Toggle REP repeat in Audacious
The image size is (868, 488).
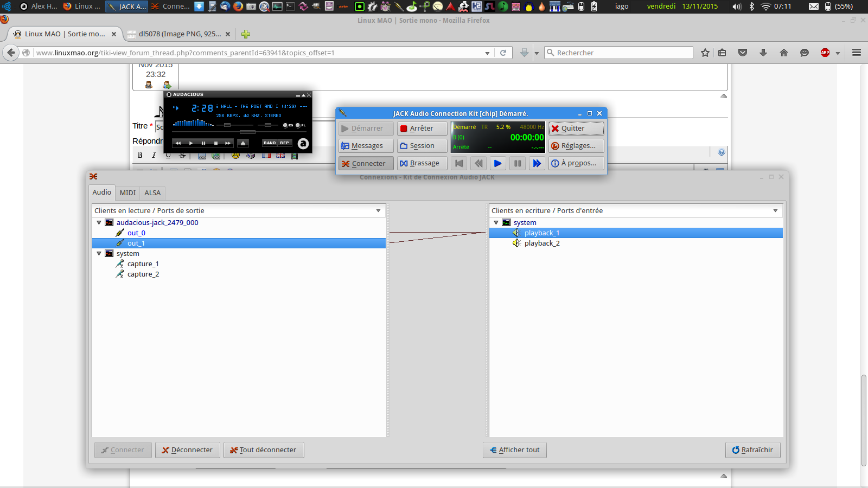point(285,143)
